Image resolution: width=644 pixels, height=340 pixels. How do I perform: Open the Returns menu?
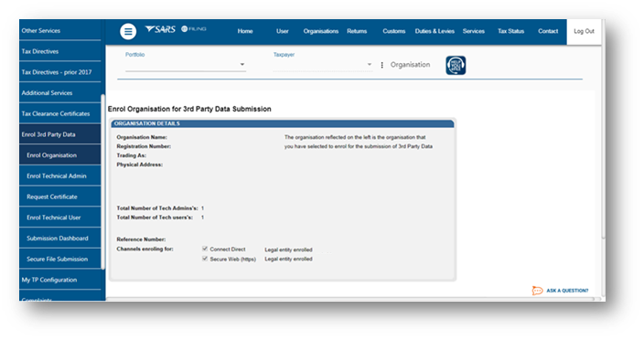[357, 31]
